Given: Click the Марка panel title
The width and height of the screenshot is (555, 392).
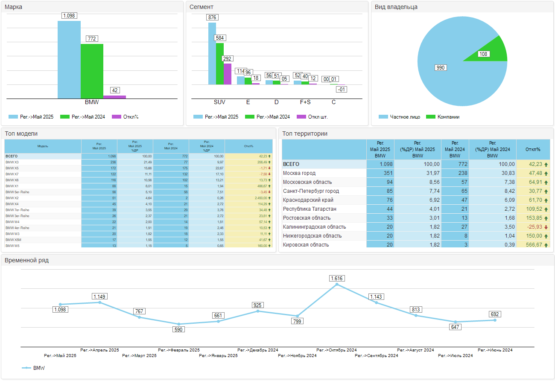Looking at the screenshot, I should (x=14, y=7).
